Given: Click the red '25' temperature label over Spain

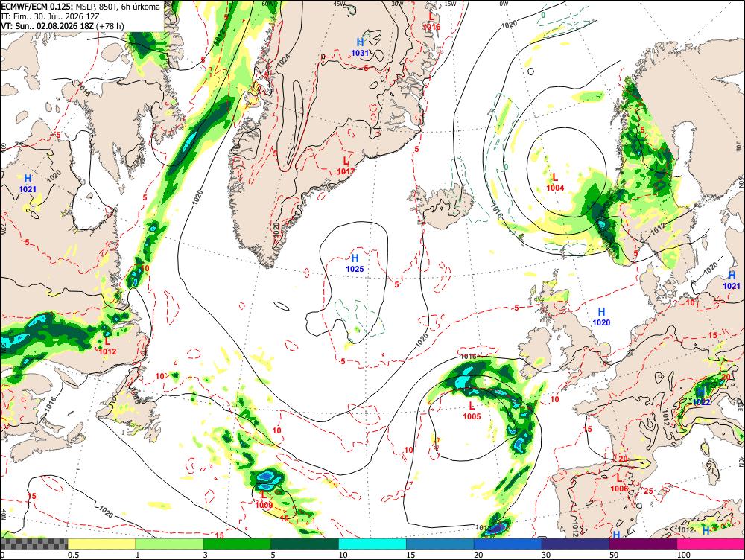Looking at the screenshot, I should (649, 491).
